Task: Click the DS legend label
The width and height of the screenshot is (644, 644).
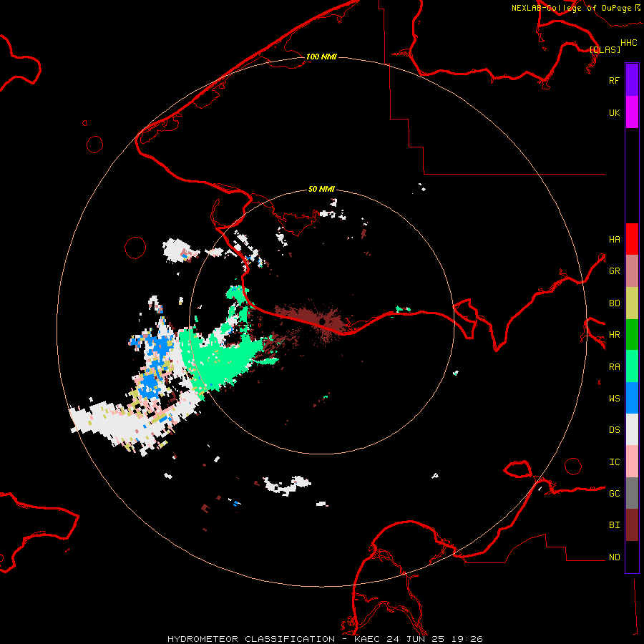Action: (x=614, y=429)
